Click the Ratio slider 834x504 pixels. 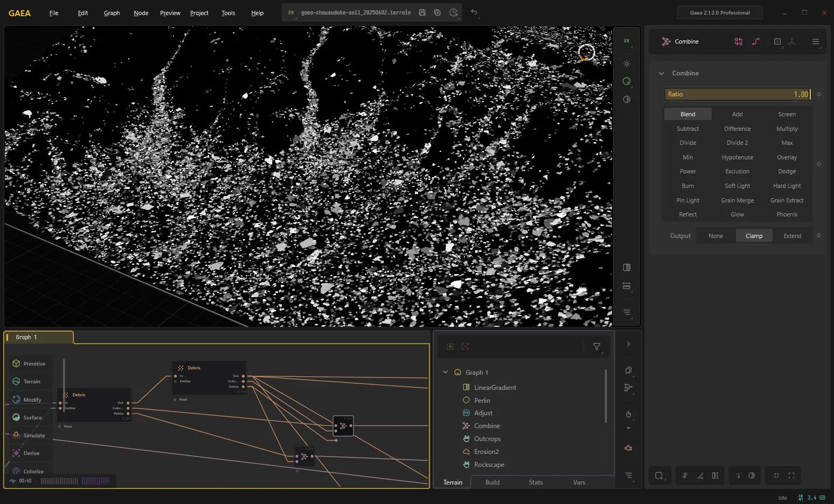[738, 94]
